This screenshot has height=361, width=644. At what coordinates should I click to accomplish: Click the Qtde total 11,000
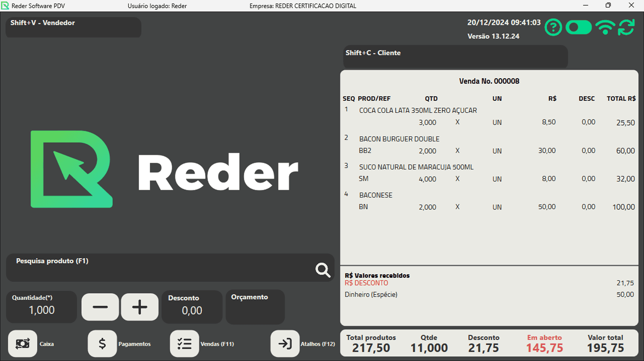click(x=429, y=348)
